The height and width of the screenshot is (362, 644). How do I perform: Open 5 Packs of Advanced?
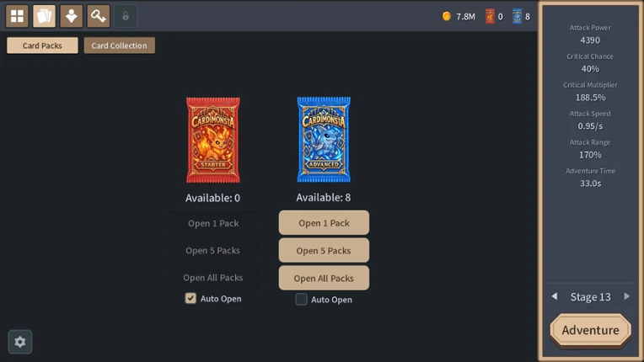coord(324,250)
